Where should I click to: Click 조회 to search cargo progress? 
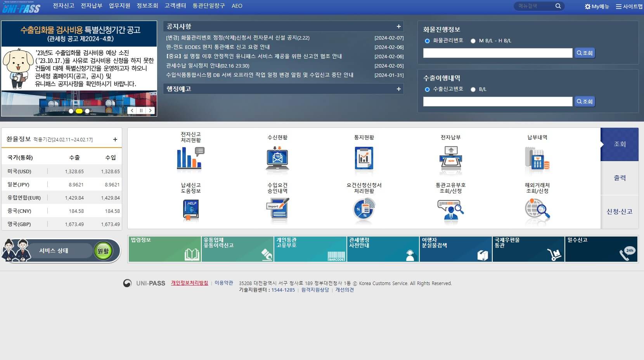point(585,53)
